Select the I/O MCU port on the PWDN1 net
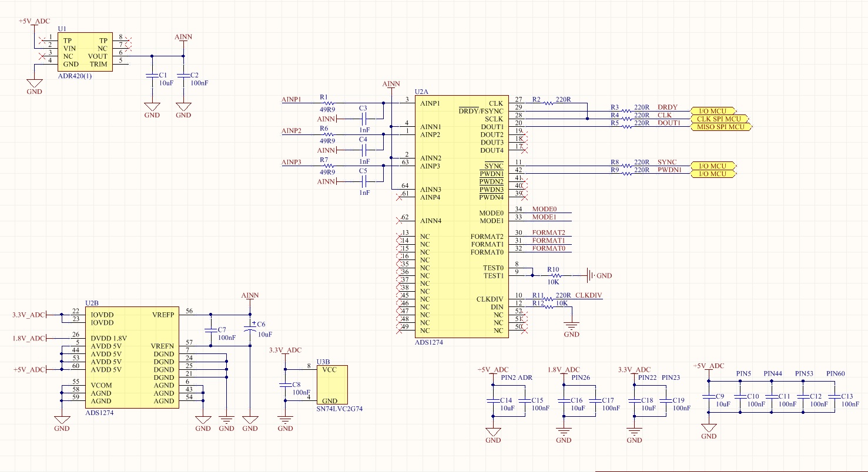The image size is (868, 472). (x=713, y=174)
